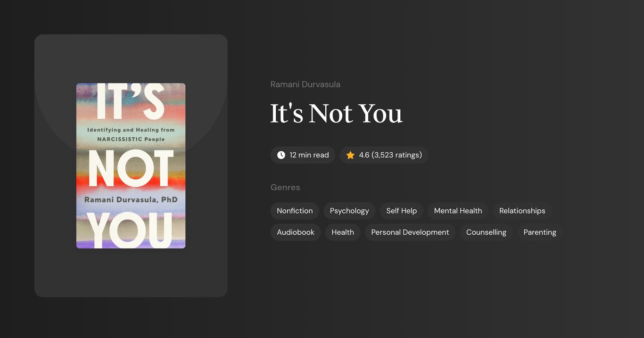Click the clock icon beside reading time

(x=281, y=155)
